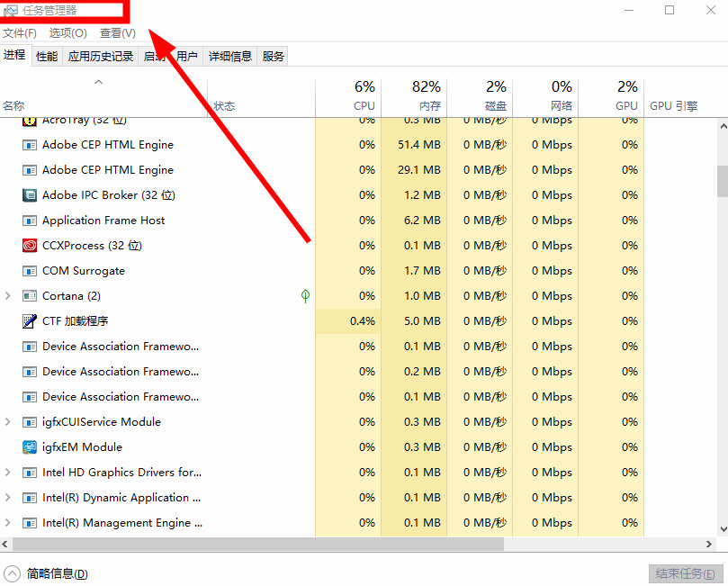The width and height of the screenshot is (728, 586).
Task: Open the 文件 menu
Action: (x=20, y=32)
